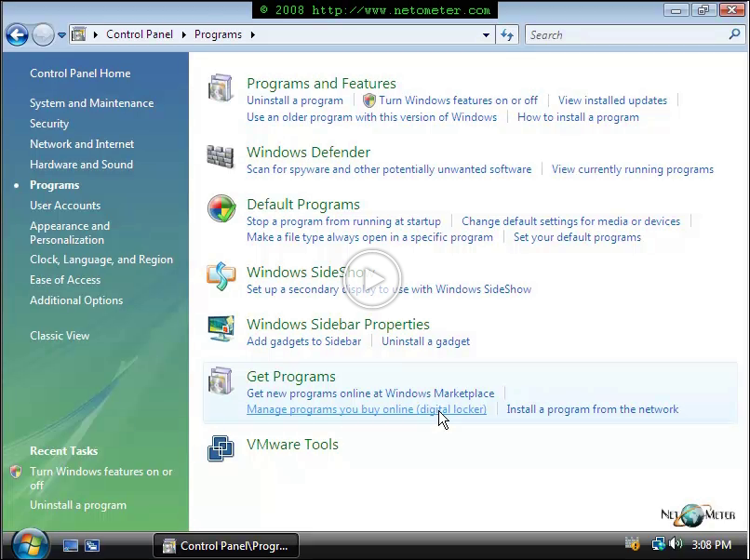750x560 pixels.
Task: Click Stop a program from running at startup
Action: (343, 221)
